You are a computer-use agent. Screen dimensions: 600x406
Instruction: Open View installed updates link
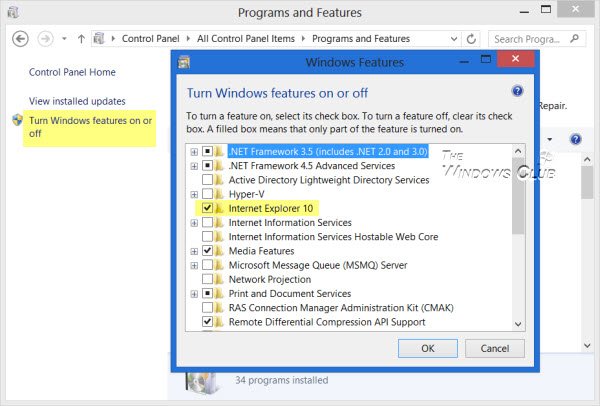(x=77, y=101)
